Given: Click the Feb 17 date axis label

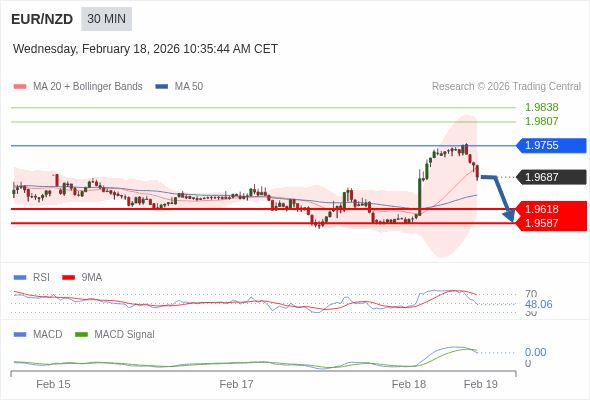Looking at the screenshot, I should coord(236,384).
